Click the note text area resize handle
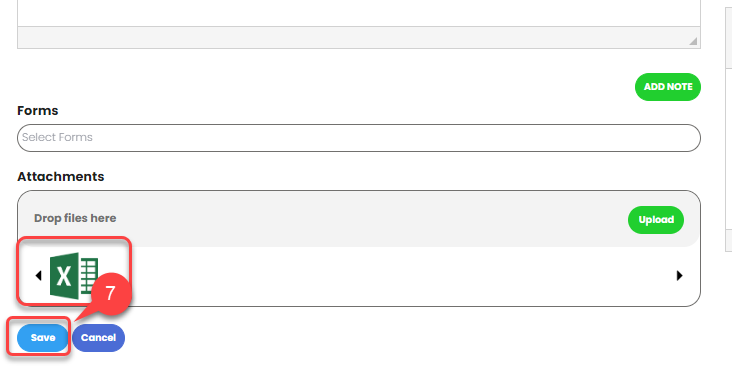732x366 pixels. (693, 41)
